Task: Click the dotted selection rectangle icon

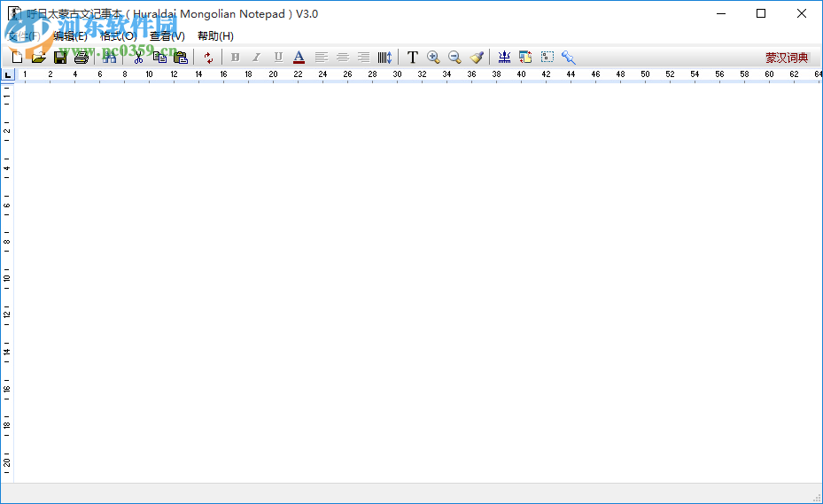Action: pos(547,57)
